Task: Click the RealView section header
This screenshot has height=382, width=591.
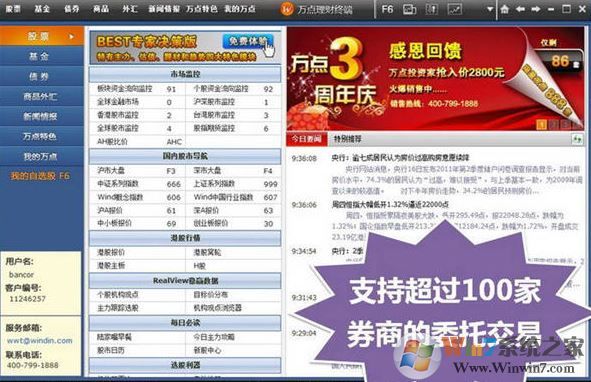Action: click(x=185, y=281)
